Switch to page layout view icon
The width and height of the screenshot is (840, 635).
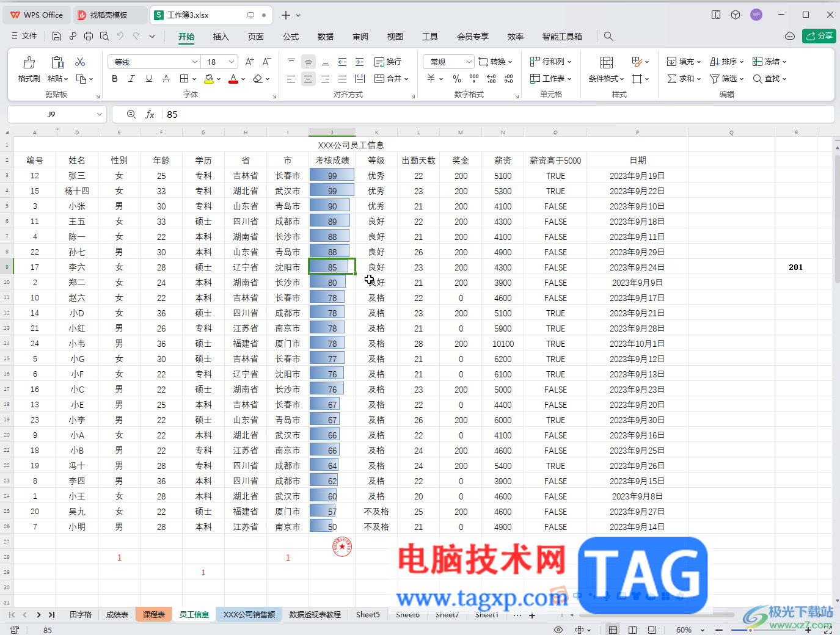click(x=632, y=630)
